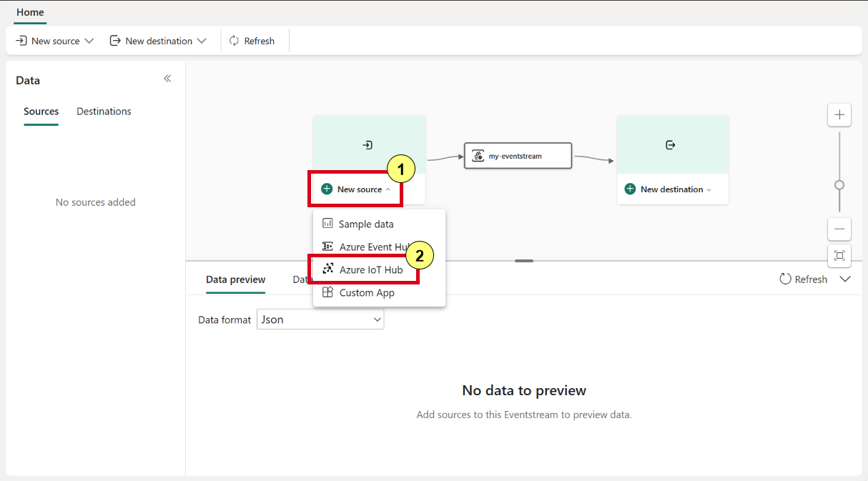Open the canvas New destination dropdown

(x=669, y=189)
